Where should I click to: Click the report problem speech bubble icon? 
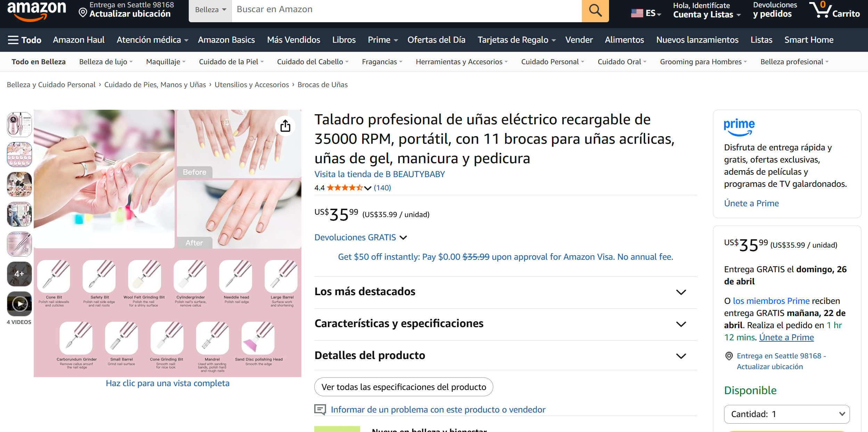tap(320, 409)
